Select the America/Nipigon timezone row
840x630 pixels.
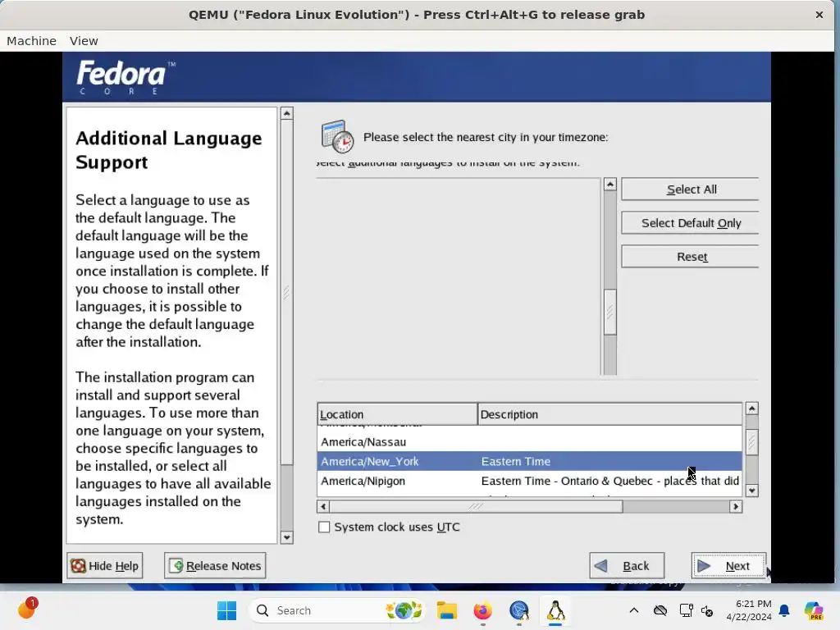coord(529,481)
